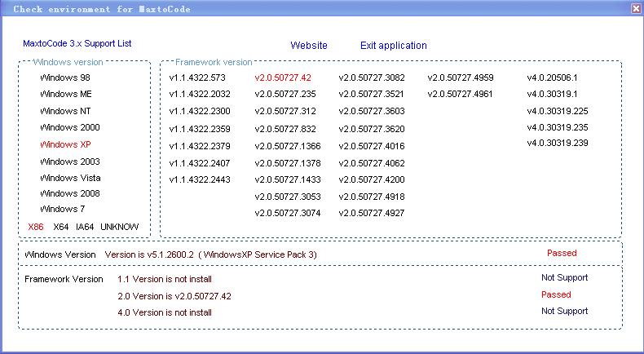Click '2.0 Version is v2.0.50727.42' result
The height and width of the screenshot is (354, 644).
point(174,296)
